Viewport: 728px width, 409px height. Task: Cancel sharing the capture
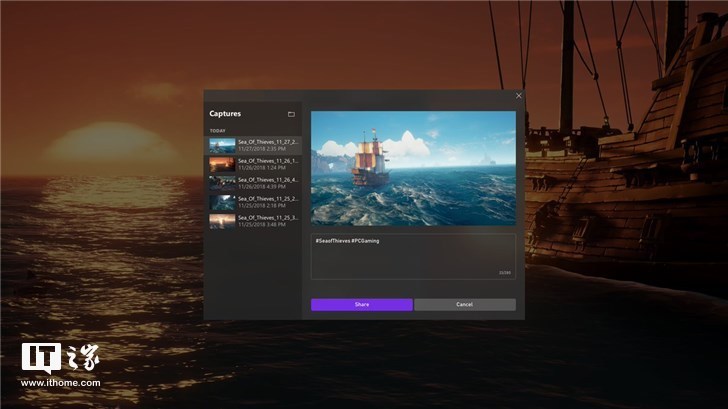coord(465,305)
